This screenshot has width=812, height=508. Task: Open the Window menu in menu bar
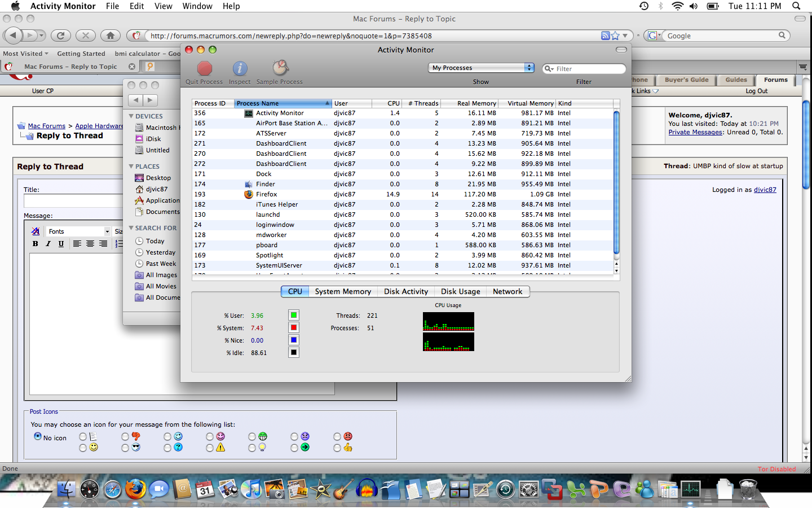pos(197,6)
